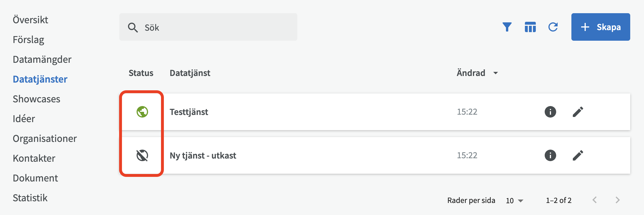Edit Testtjänst with the pencil icon

578,112
